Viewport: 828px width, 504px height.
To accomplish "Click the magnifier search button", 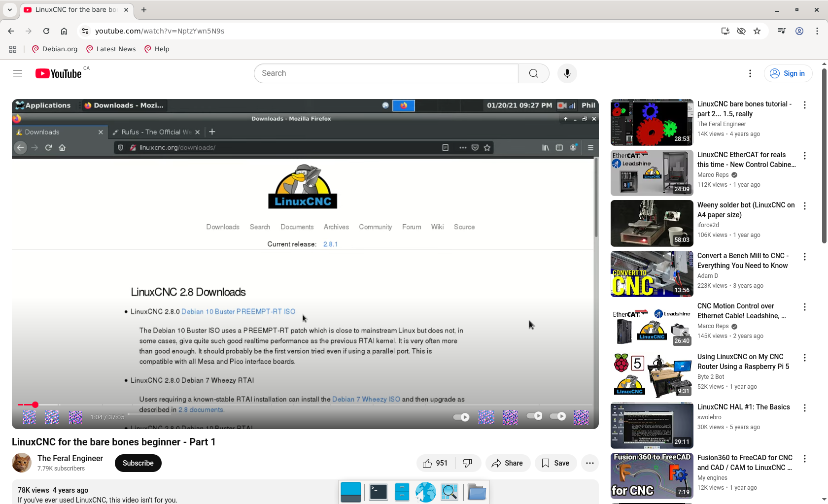I will (534, 73).
